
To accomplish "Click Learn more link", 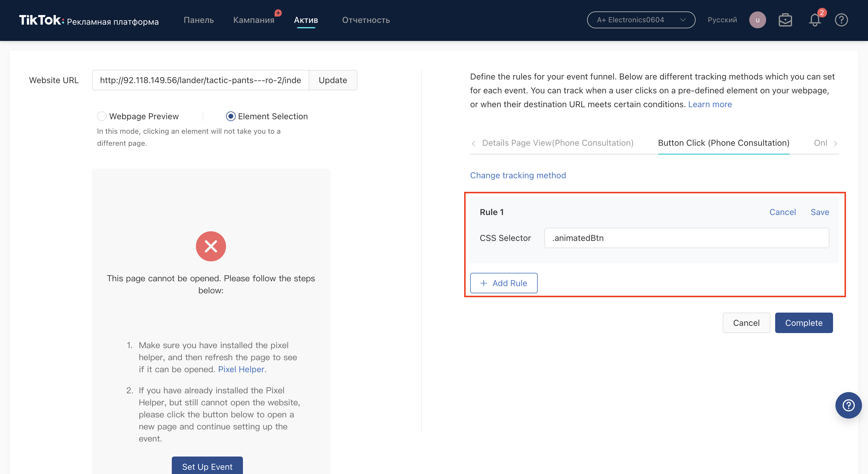I will (x=710, y=104).
